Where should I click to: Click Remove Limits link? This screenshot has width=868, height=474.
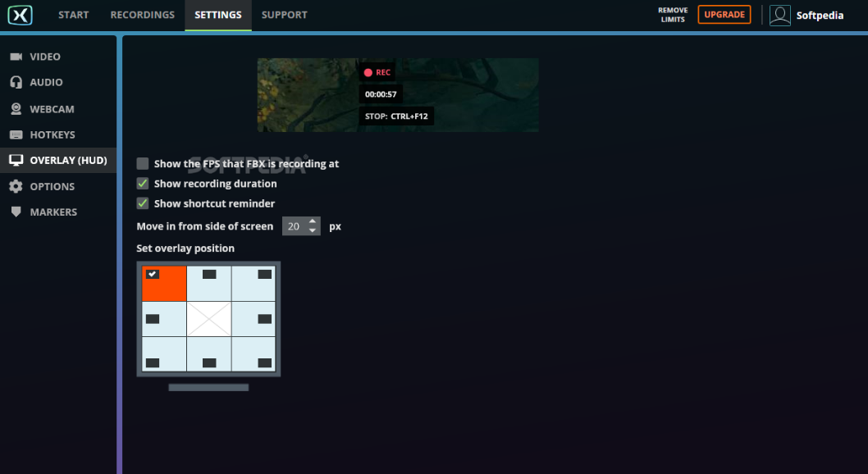(673, 15)
